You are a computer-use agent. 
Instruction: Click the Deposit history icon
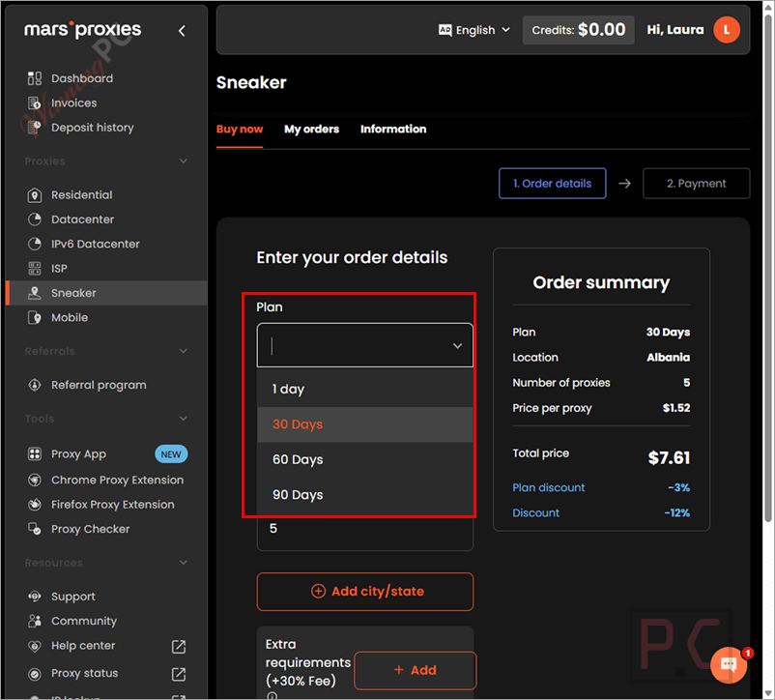[x=35, y=128]
